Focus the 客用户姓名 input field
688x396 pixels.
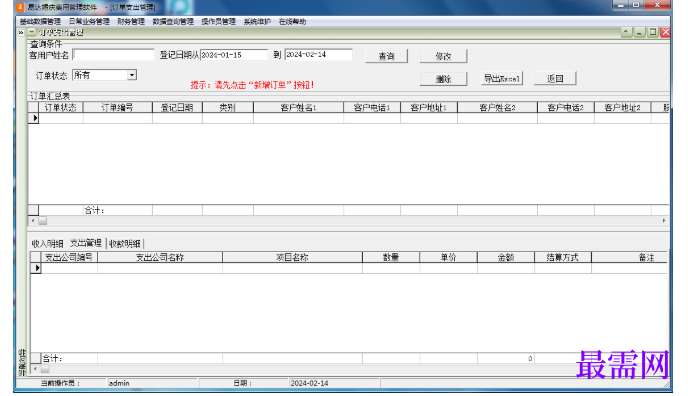coord(113,54)
